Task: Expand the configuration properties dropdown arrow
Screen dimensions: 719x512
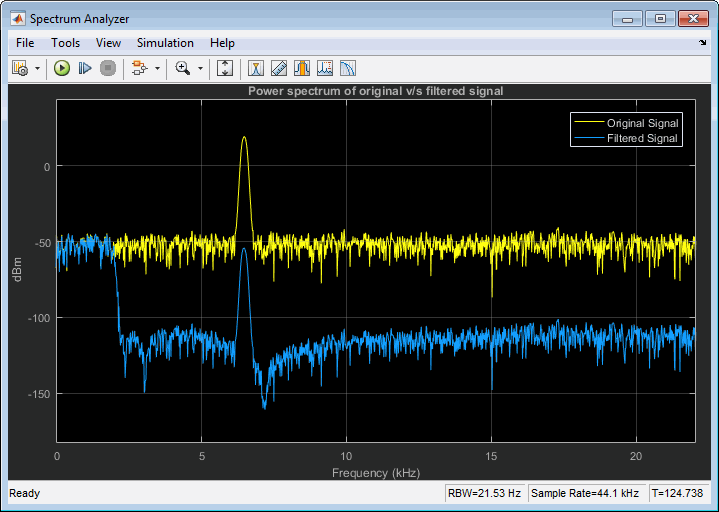Action: [x=37, y=69]
